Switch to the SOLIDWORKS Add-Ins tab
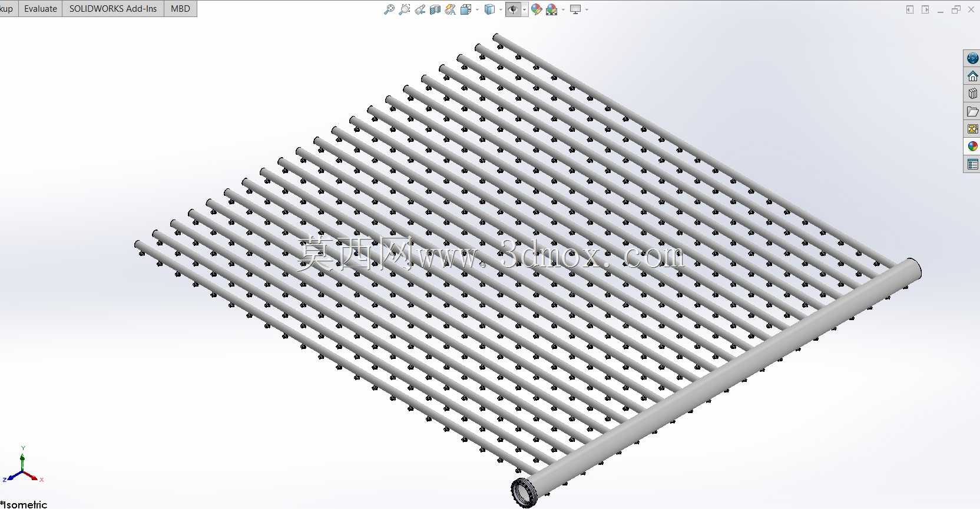 (113, 9)
